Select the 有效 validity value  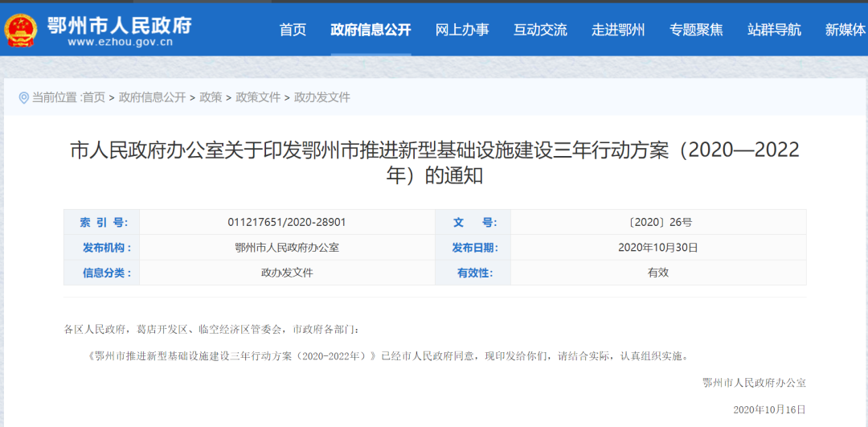[658, 273]
